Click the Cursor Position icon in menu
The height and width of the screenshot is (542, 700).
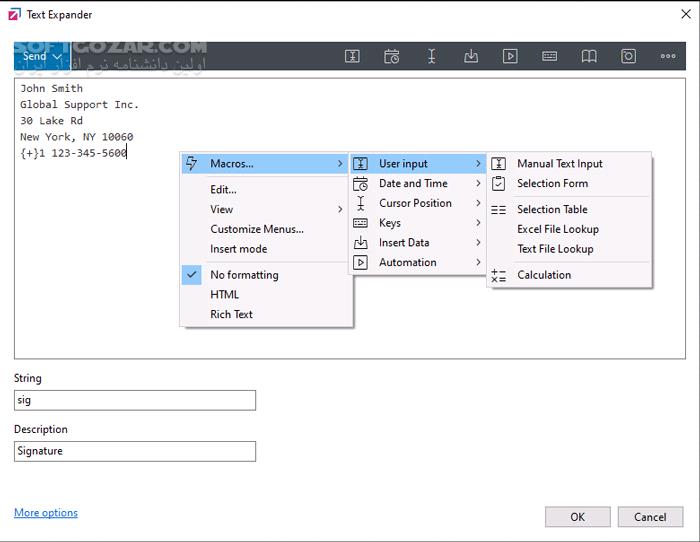coord(361,203)
